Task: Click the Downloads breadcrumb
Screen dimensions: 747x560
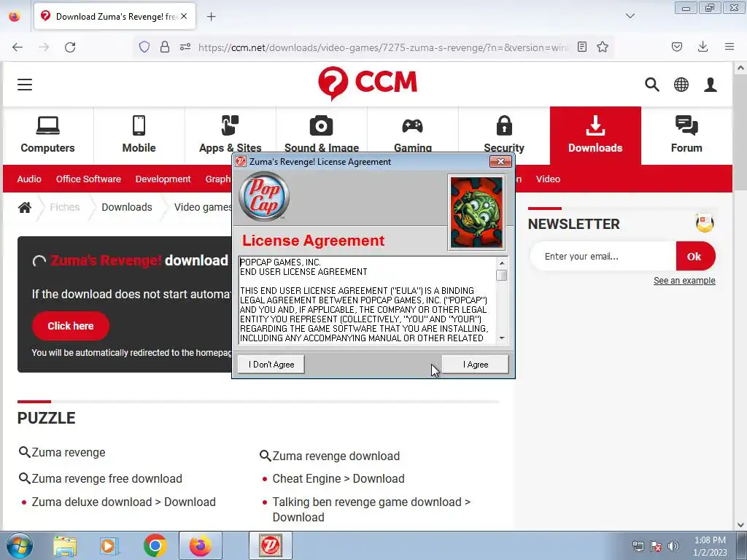Action: (127, 207)
